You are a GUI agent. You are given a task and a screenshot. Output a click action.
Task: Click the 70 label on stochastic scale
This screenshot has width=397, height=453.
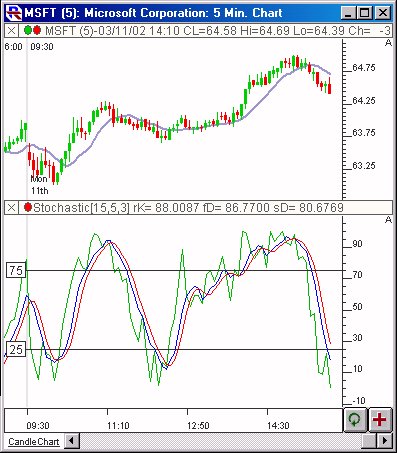(x=357, y=275)
